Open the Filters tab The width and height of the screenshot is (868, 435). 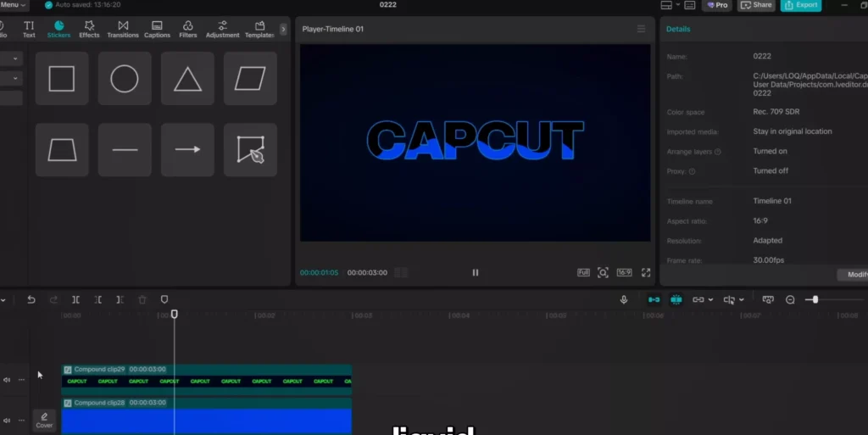[187, 30]
